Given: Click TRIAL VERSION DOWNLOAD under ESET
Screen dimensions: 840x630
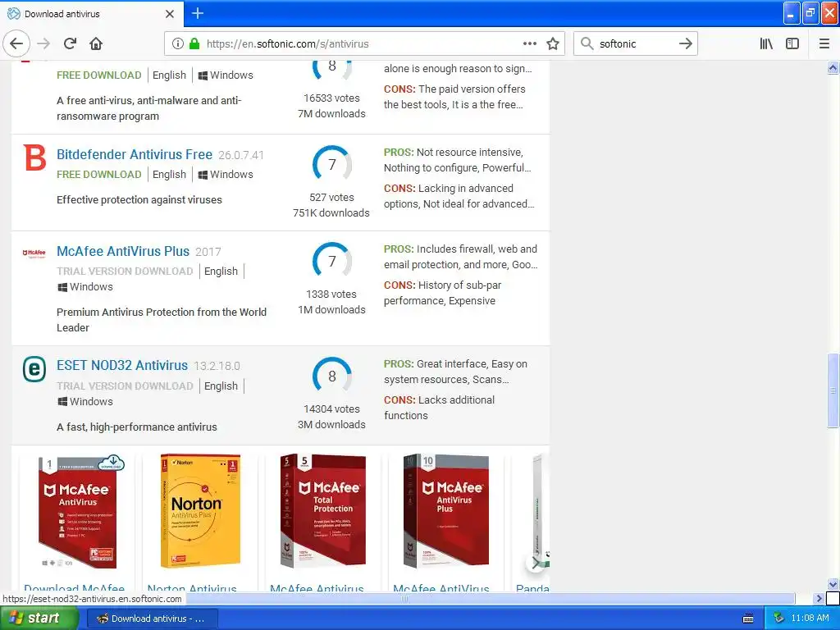Looking at the screenshot, I should (125, 386).
